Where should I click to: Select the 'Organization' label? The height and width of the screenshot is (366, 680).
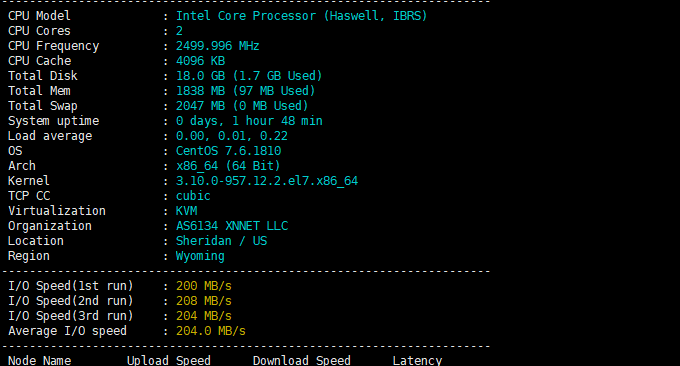tap(50, 226)
